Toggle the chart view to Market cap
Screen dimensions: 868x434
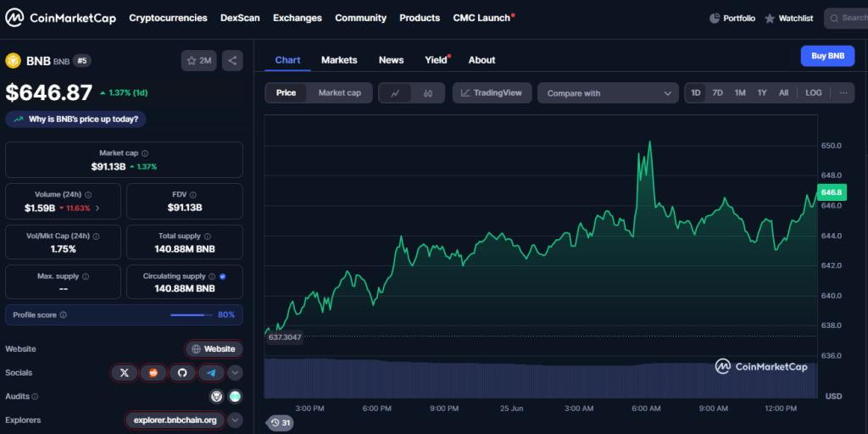[339, 92]
